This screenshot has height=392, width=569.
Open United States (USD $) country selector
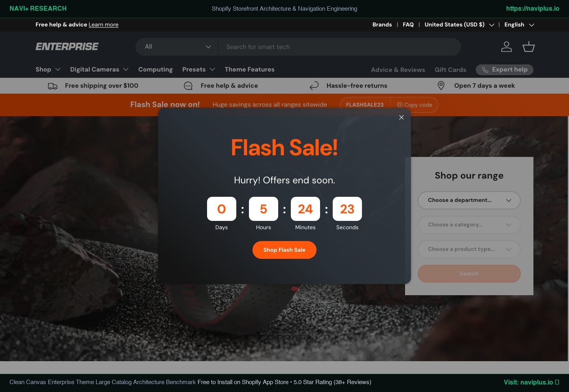(x=459, y=24)
